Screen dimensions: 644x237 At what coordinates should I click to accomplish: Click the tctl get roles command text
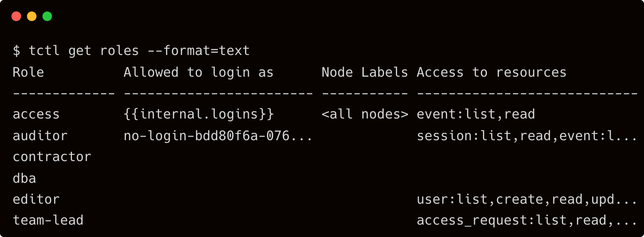(x=139, y=51)
